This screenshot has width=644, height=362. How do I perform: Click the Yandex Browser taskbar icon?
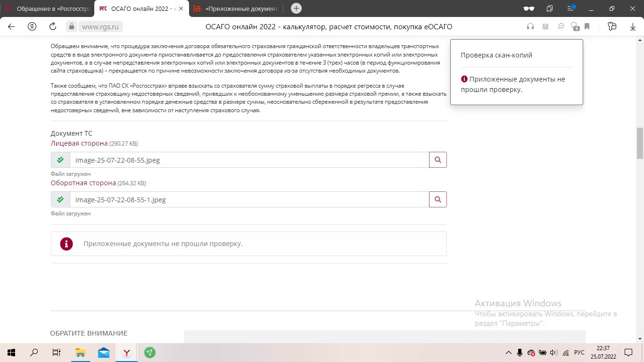tap(127, 352)
